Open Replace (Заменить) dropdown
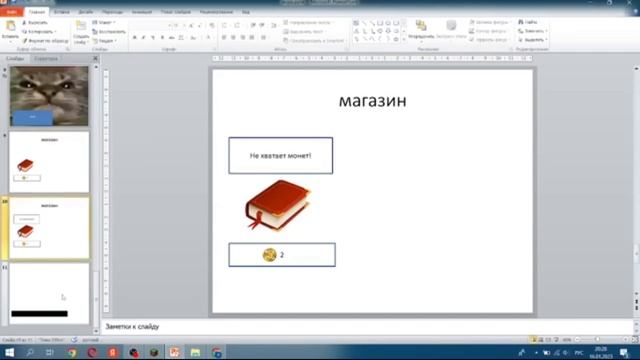This screenshot has width=640, height=360. [533, 31]
